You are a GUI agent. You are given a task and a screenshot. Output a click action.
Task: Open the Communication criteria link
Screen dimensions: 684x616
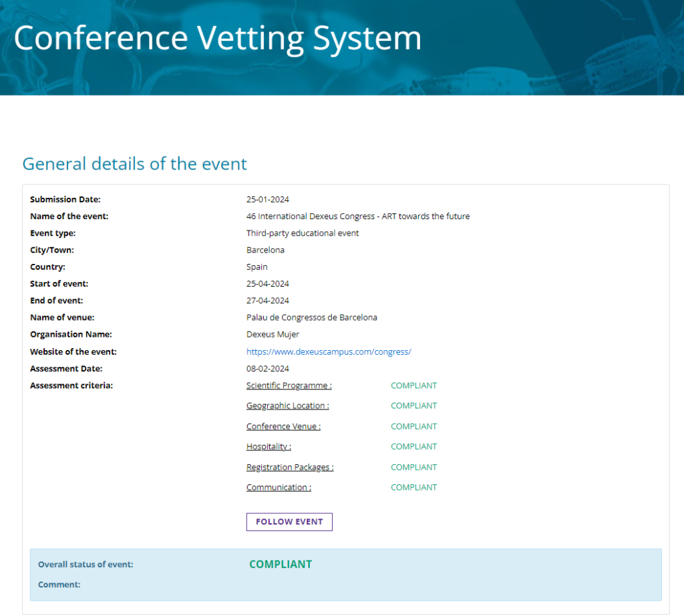(279, 487)
